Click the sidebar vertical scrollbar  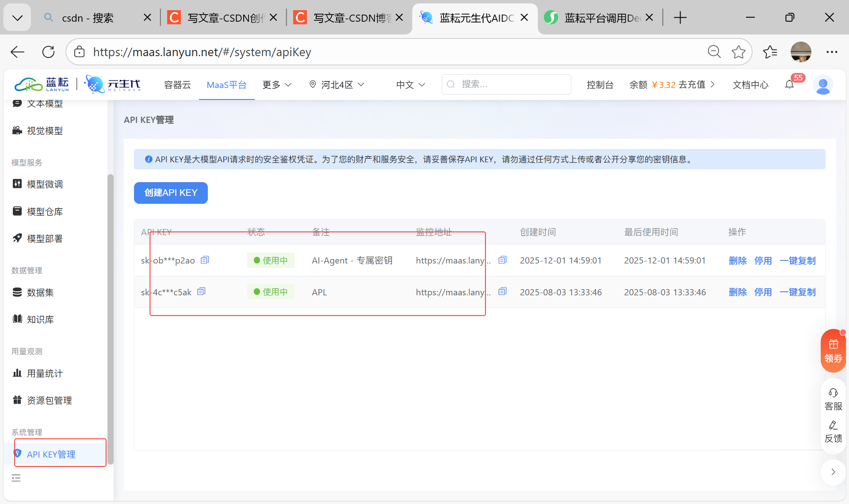(x=111, y=318)
